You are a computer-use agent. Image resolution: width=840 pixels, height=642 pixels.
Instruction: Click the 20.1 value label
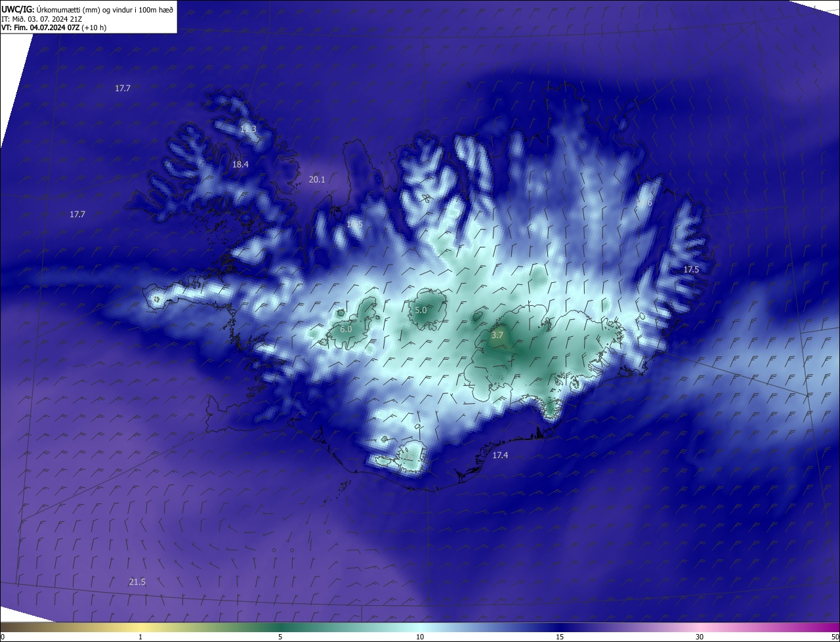click(x=317, y=179)
